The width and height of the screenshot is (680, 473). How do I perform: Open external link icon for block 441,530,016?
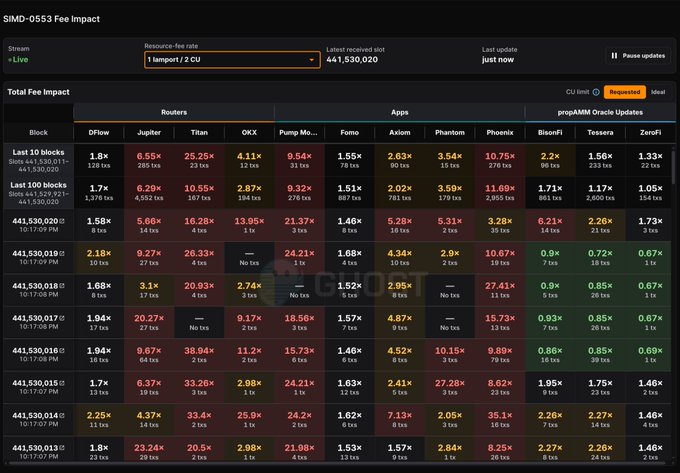pos(62,351)
